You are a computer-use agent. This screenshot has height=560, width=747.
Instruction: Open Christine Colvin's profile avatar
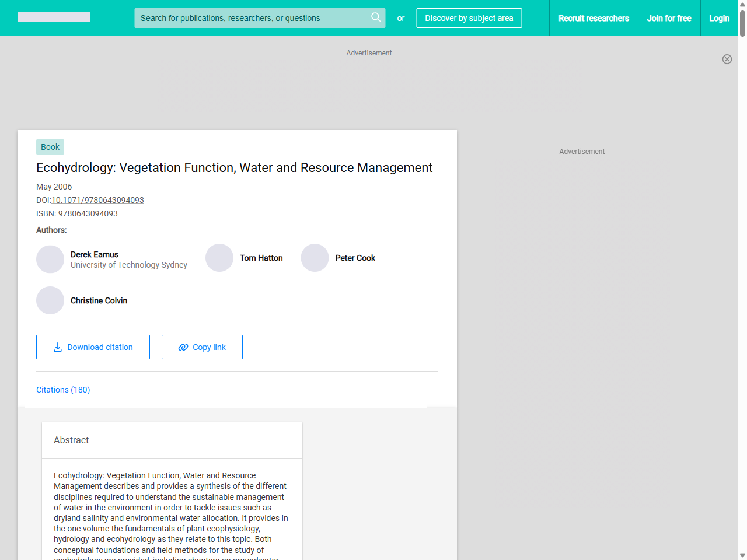click(50, 300)
